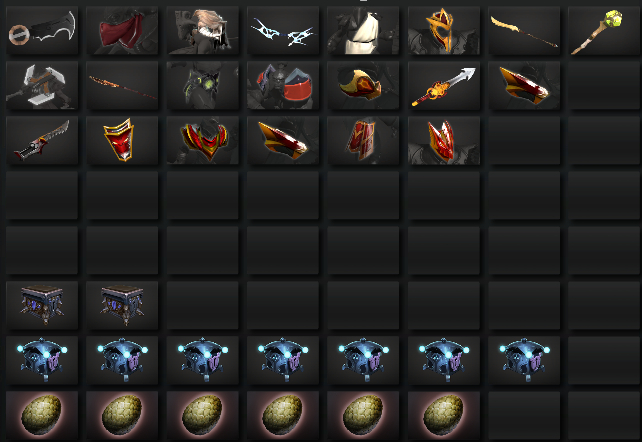Select the blue lightning bolts item

pyautogui.click(x=283, y=30)
